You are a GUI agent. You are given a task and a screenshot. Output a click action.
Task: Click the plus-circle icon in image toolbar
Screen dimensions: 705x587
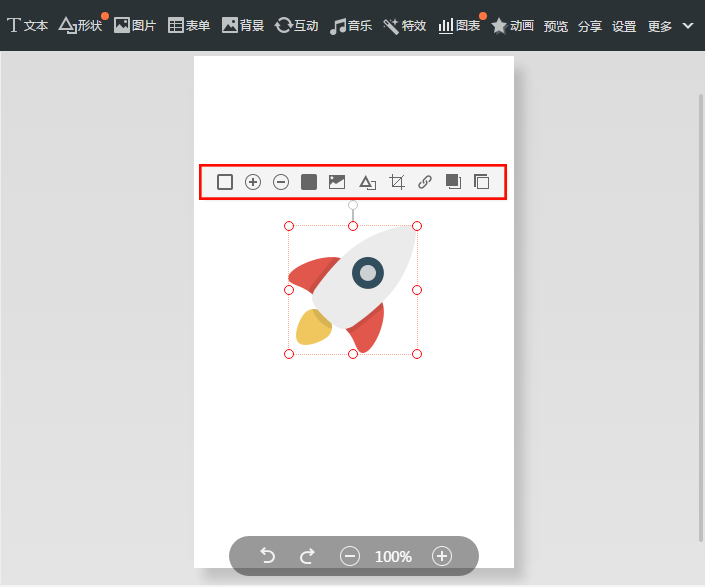pyautogui.click(x=253, y=182)
